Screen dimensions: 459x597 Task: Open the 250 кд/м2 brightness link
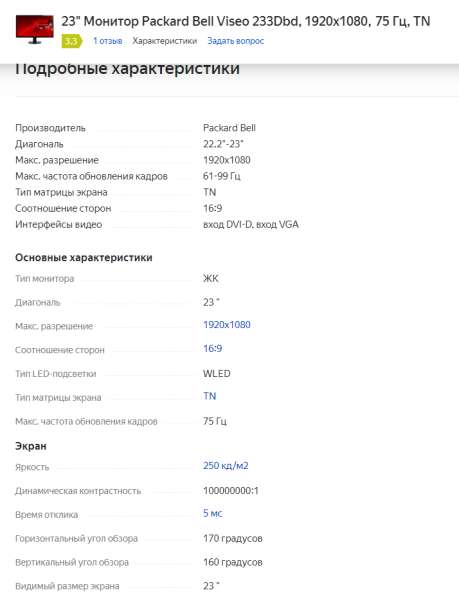pyautogui.click(x=226, y=466)
